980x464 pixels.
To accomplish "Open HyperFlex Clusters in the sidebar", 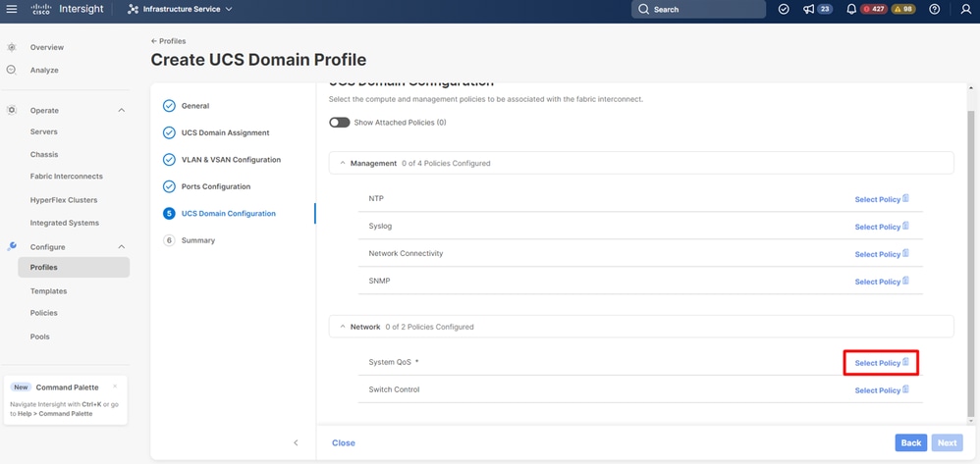I will point(64,200).
